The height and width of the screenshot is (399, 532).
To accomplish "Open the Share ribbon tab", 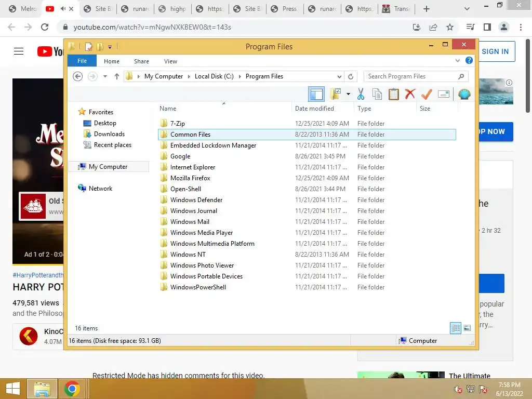I will click(x=141, y=61).
